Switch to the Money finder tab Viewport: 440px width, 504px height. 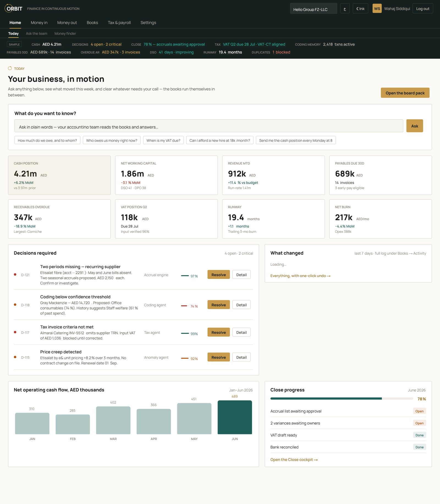[x=65, y=34]
